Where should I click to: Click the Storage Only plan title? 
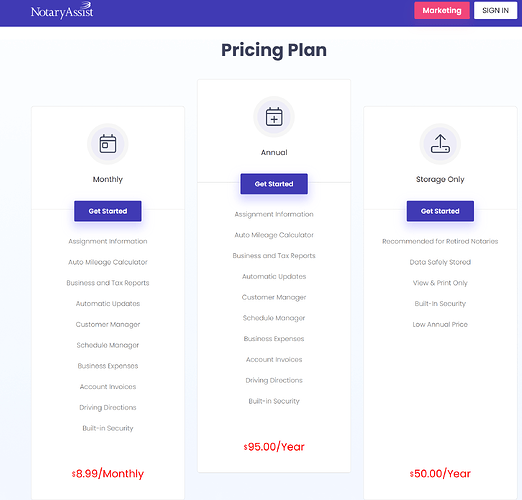tap(440, 179)
